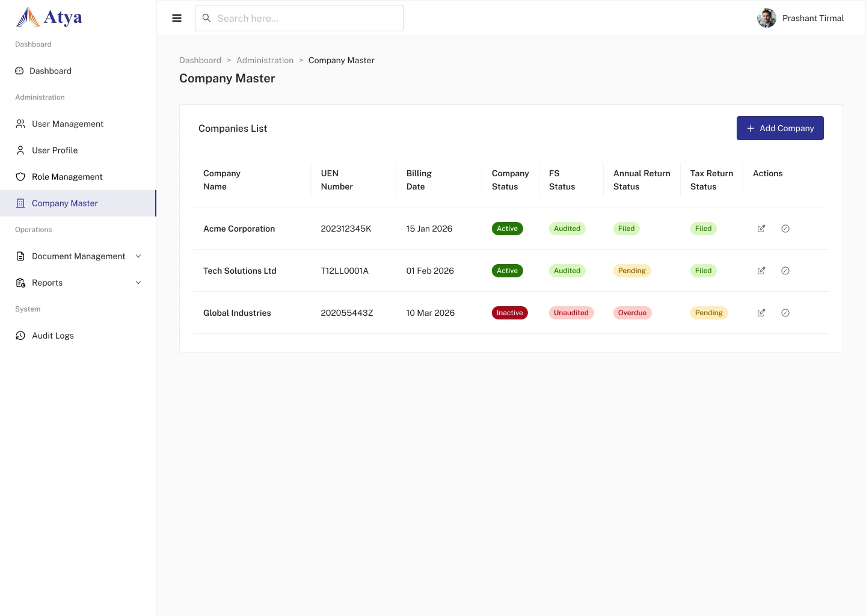
Task: Expand the Document Management chevron
Action: coord(138,256)
